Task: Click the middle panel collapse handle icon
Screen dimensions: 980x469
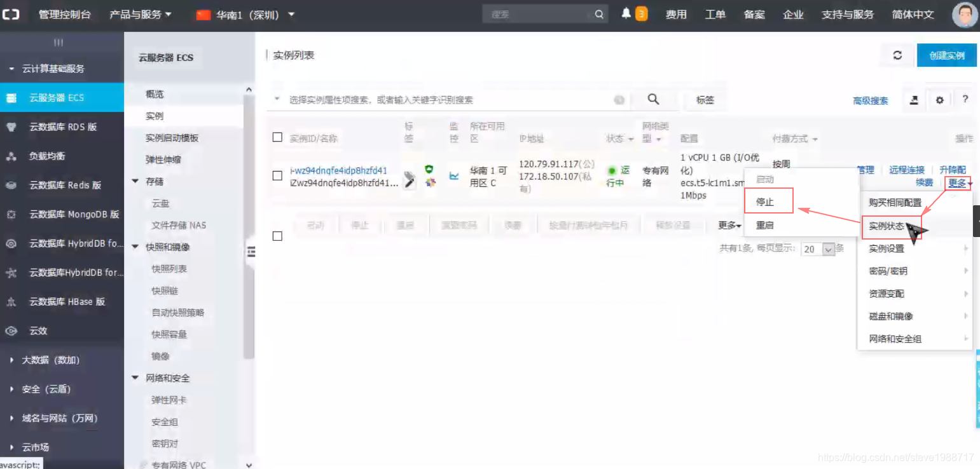Action: click(251, 252)
